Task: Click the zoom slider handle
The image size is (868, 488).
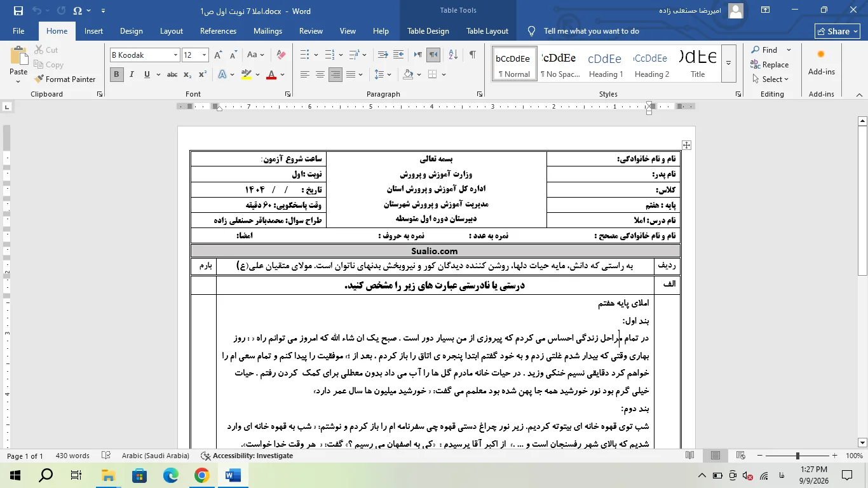Action: pos(797,456)
